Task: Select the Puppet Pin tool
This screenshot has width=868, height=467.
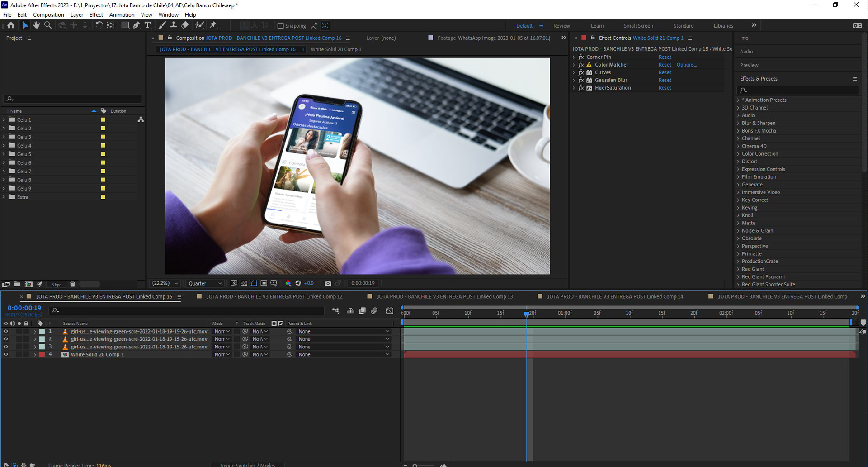Action: point(213,25)
